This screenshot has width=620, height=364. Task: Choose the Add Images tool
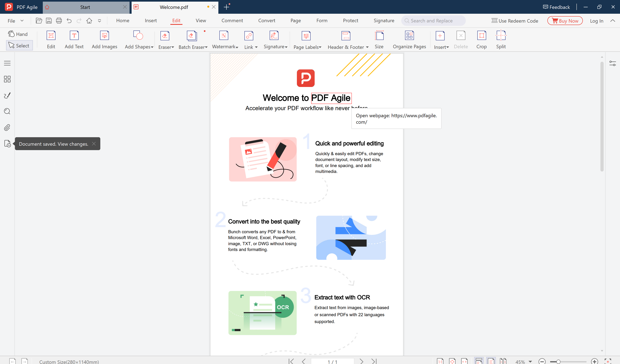104,40
